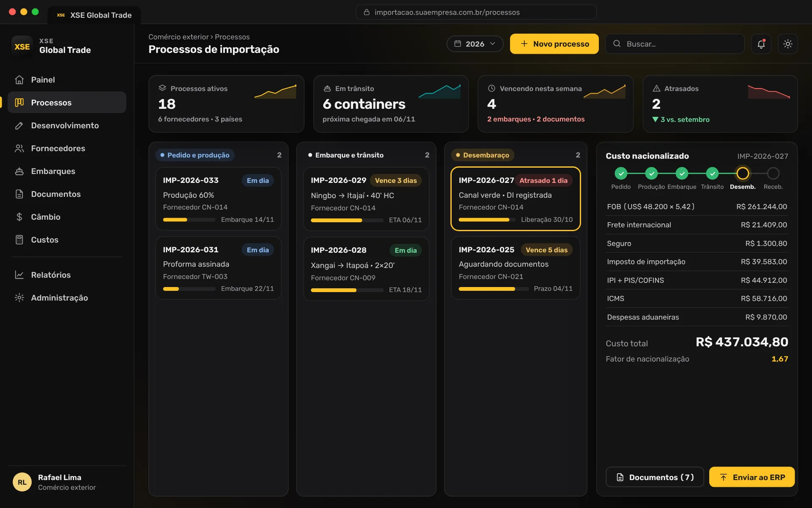This screenshot has height=508, width=812.
Task: Toggle the light theme sun icon
Action: point(787,44)
